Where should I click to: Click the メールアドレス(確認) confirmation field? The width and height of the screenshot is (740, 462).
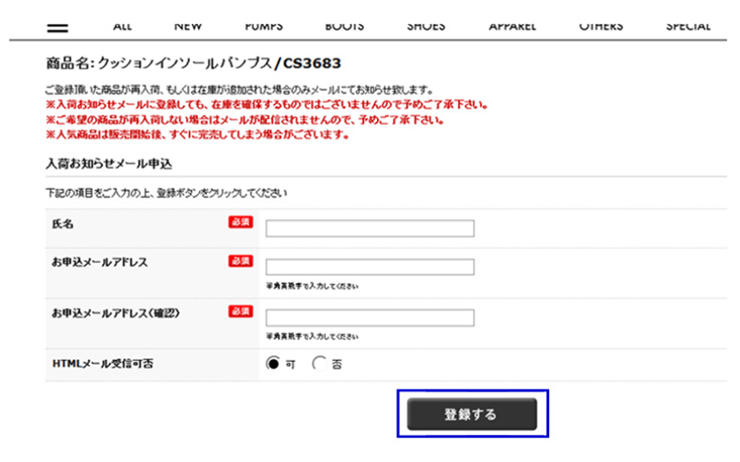tap(369, 318)
